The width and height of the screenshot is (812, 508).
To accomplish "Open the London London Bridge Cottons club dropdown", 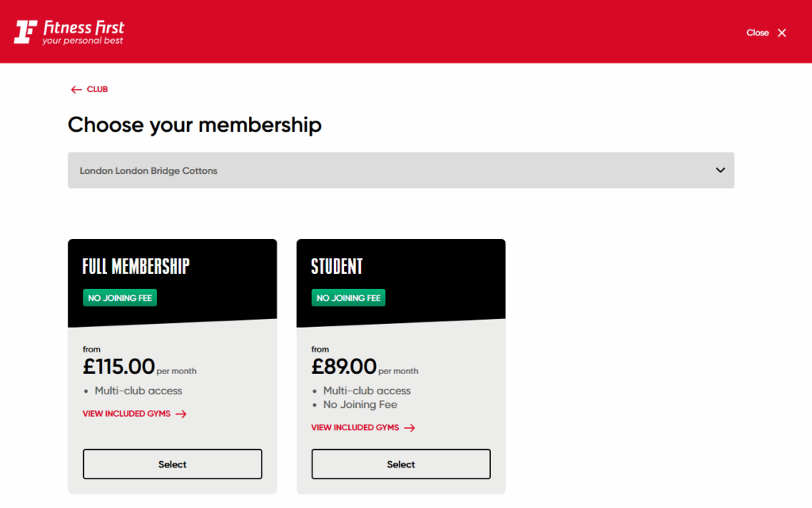I will click(400, 170).
